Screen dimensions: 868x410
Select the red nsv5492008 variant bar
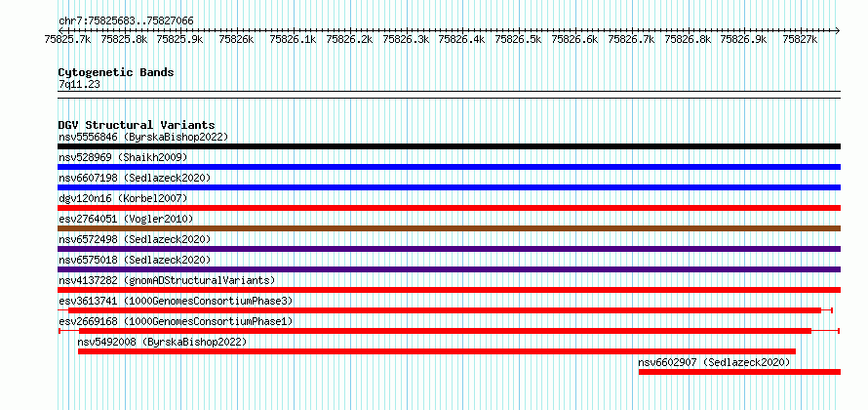pyautogui.click(x=437, y=351)
